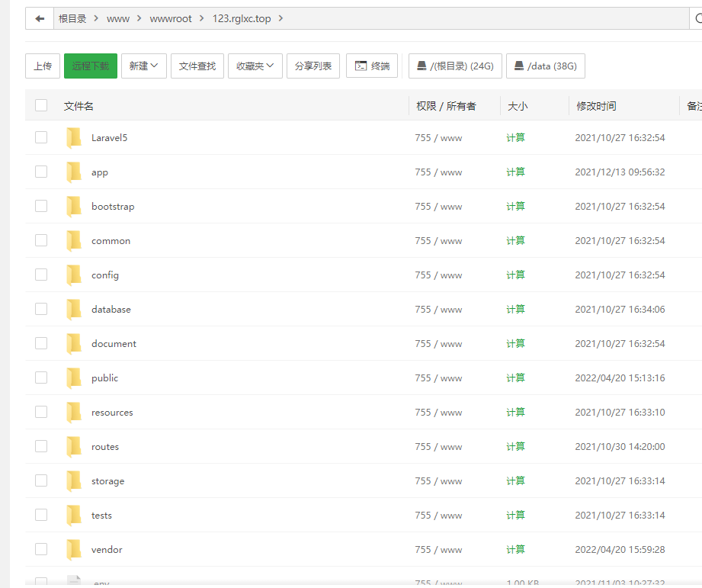Go to 根目录 in breadcrumb
Image resolution: width=702 pixels, height=588 pixels.
(x=72, y=18)
